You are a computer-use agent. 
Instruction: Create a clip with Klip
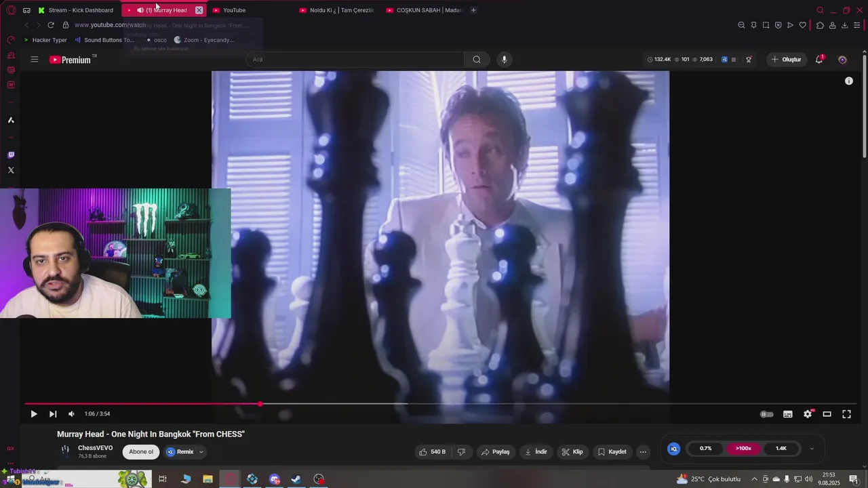point(572,452)
